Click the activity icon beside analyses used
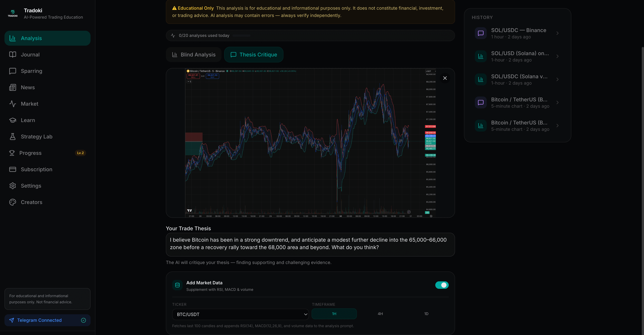The height and width of the screenshot is (335, 644). coord(173,36)
